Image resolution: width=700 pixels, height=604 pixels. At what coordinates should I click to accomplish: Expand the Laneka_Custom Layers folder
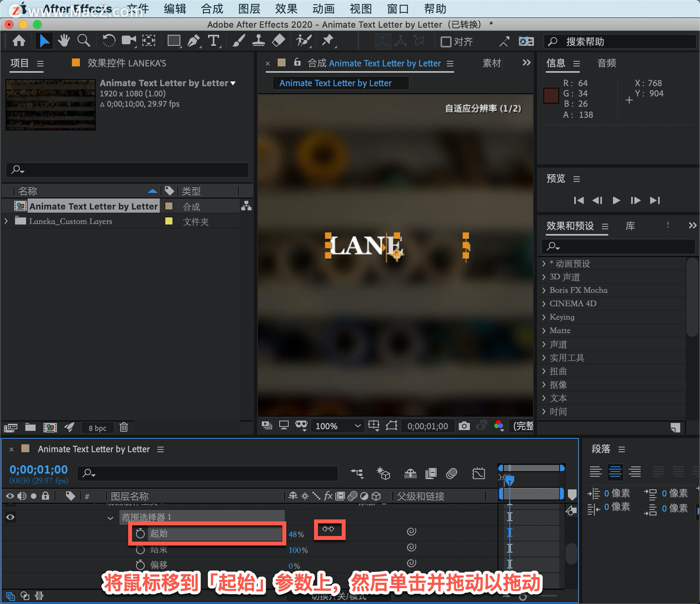[x=6, y=221]
